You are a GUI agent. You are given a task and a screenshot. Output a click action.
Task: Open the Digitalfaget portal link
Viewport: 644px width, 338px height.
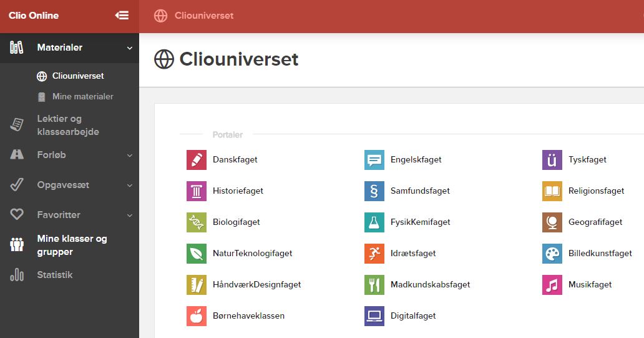click(x=413, y=316)
